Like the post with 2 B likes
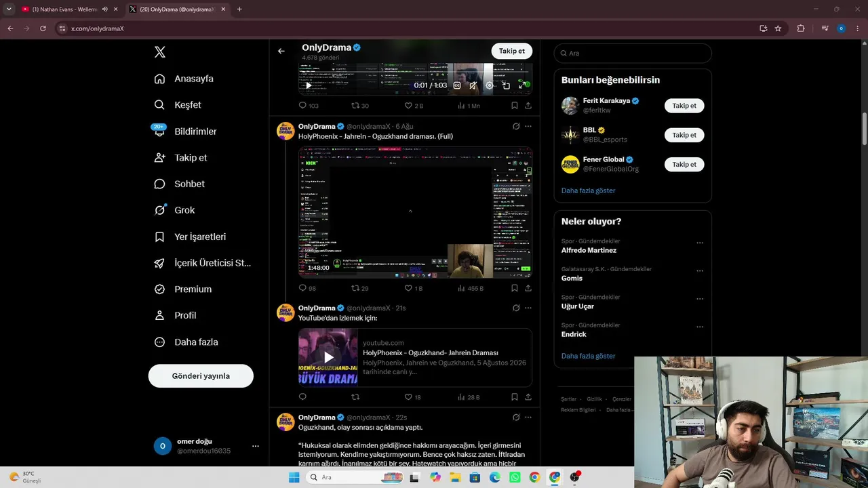868x488 pixels. click(x=414, y=106)
